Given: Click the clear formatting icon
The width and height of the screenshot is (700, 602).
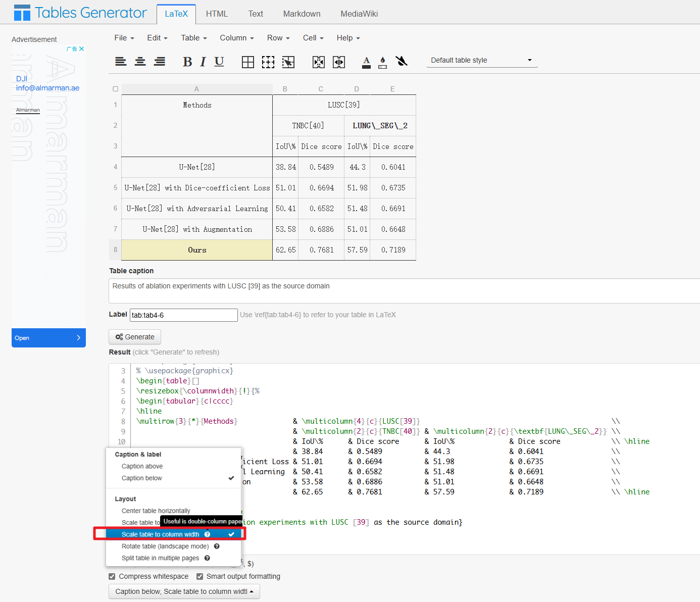Looking at the screenshot, I should click(402, 62).
